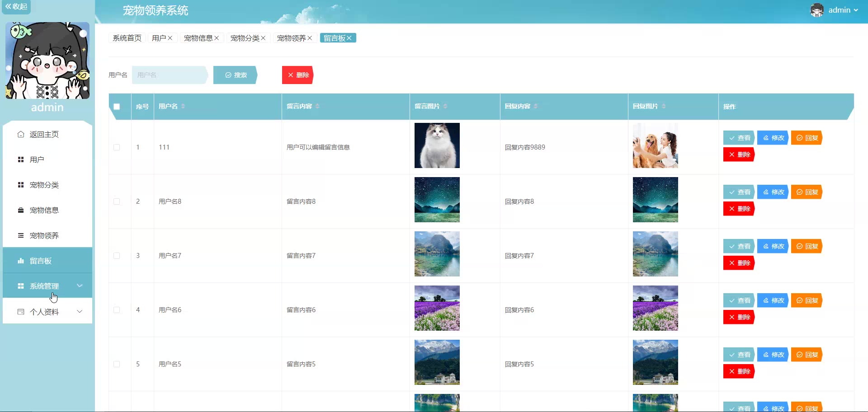Click the 留言内容5 cell text
Screen dimensions: 868x412
pyautogui.click(x=301, y=364)
